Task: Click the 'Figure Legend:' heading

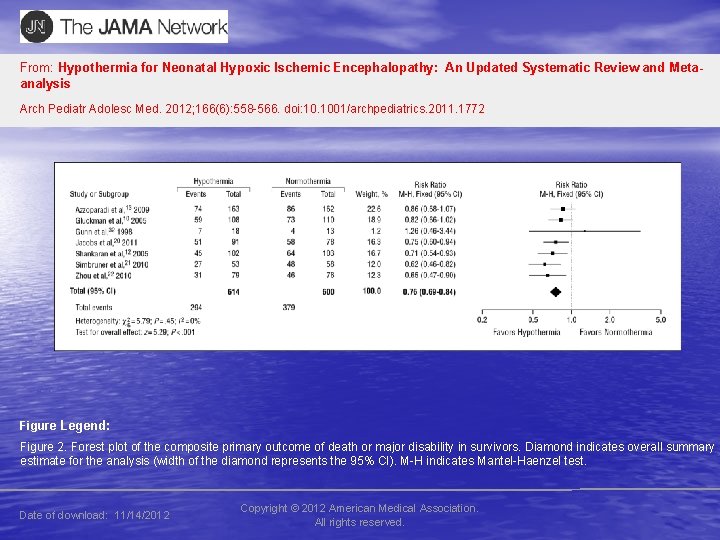Action: pyautogui.click(x=65, y=426)
